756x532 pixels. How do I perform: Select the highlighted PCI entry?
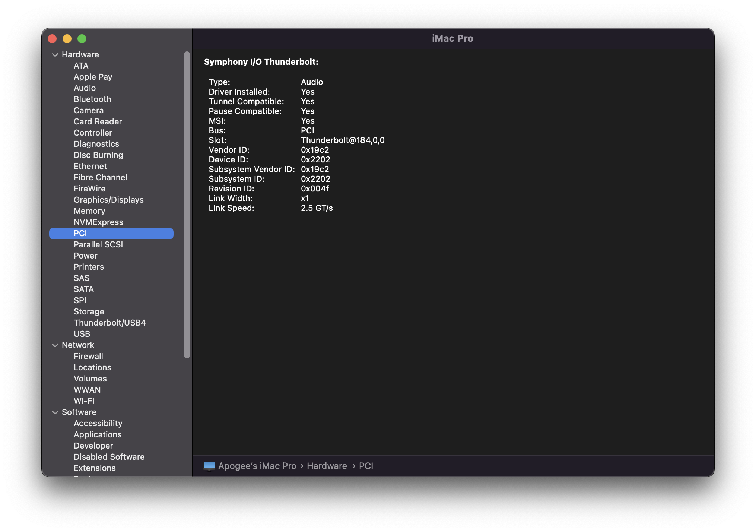point(111,234)
